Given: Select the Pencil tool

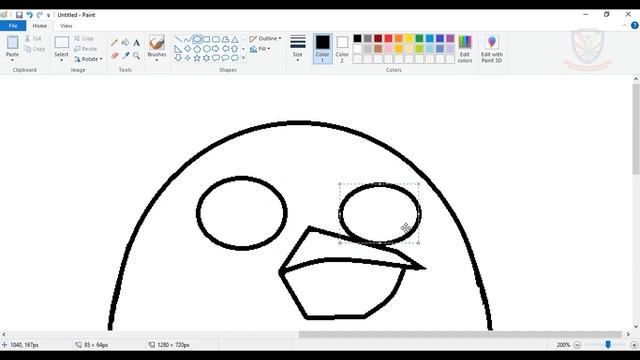Looking at the screenshot, I should point(114,42).
